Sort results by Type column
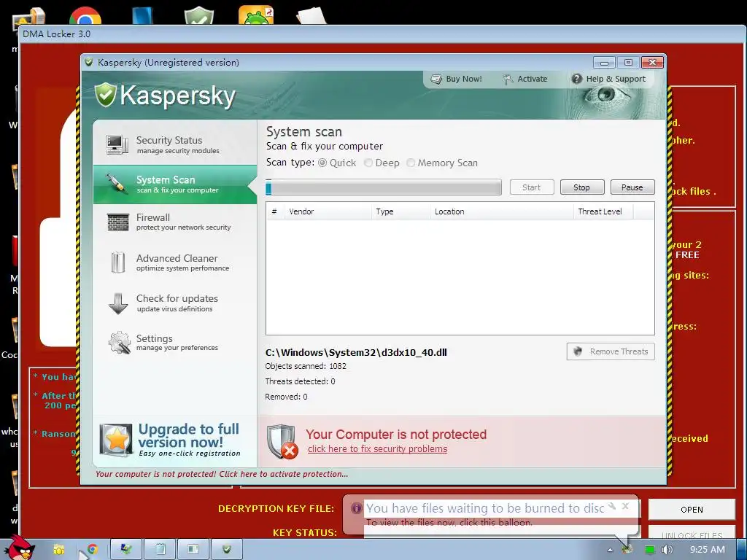 pyautogui.click(x=400, y=211)
